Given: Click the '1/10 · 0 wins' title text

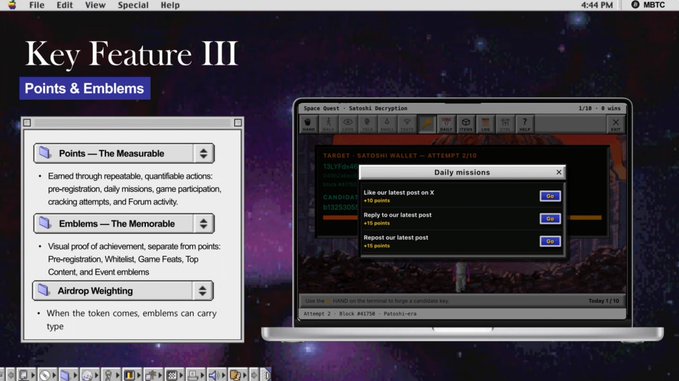Looking at the screenshot, I should (599, 108).
